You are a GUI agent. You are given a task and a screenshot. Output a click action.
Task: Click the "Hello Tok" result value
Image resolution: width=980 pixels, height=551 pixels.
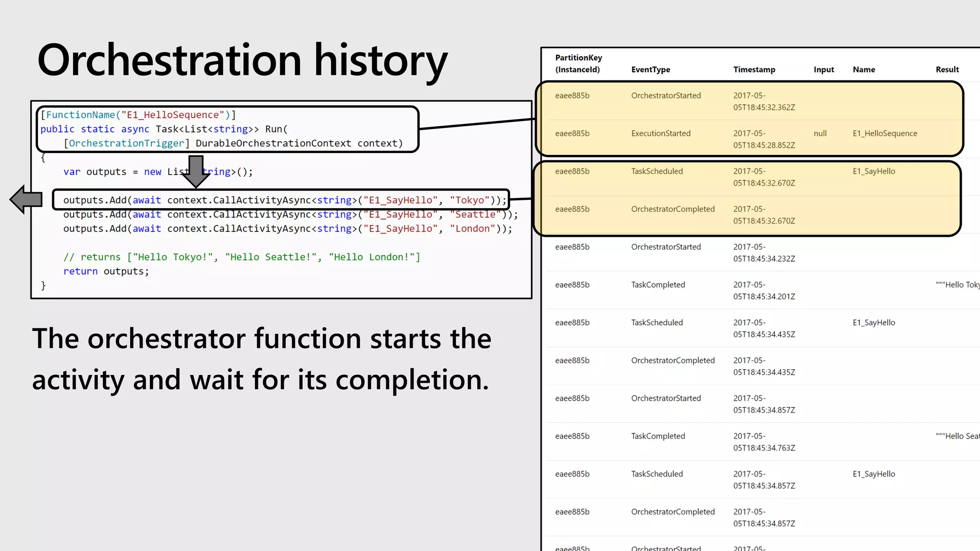click(x=958, y=285)
